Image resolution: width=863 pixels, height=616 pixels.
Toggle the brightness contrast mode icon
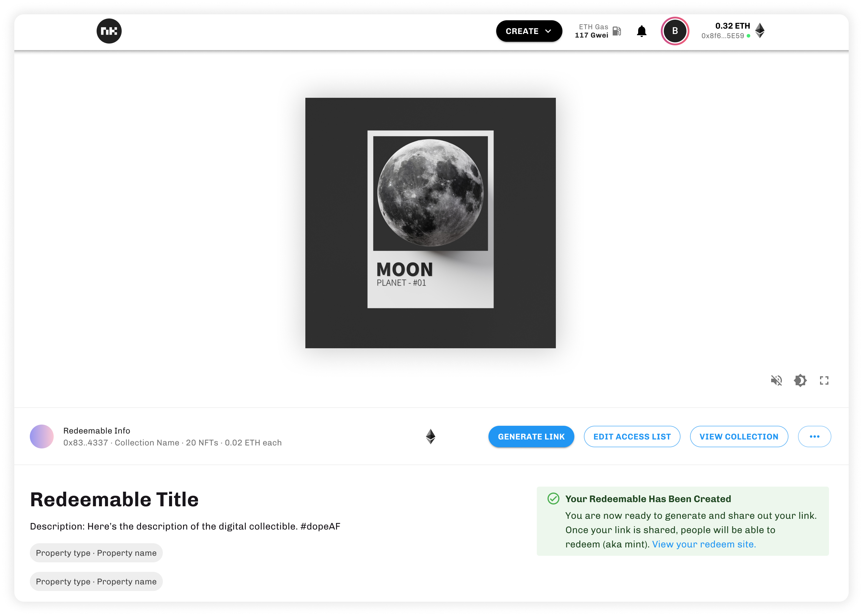pos(800,380)
